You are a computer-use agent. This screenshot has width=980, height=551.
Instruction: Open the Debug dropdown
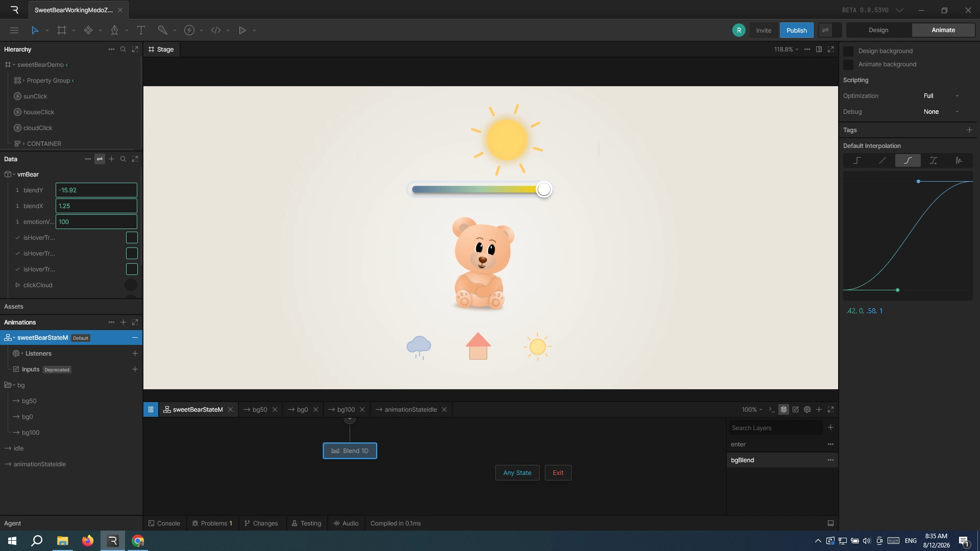941,112
